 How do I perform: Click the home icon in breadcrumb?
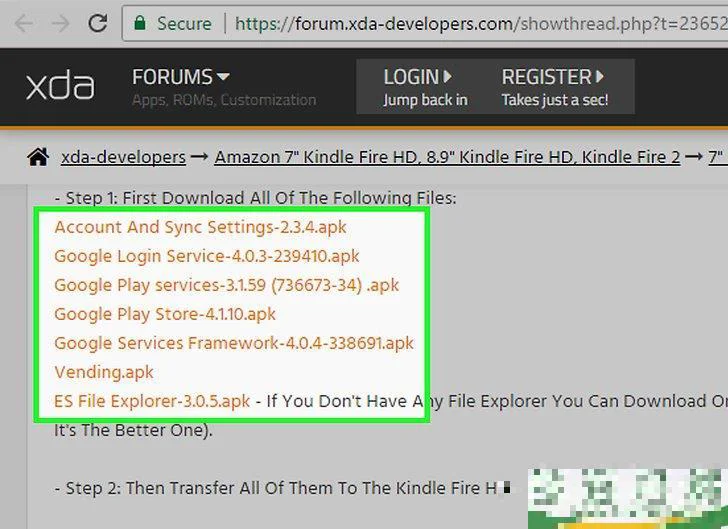(x=38, y=157)
